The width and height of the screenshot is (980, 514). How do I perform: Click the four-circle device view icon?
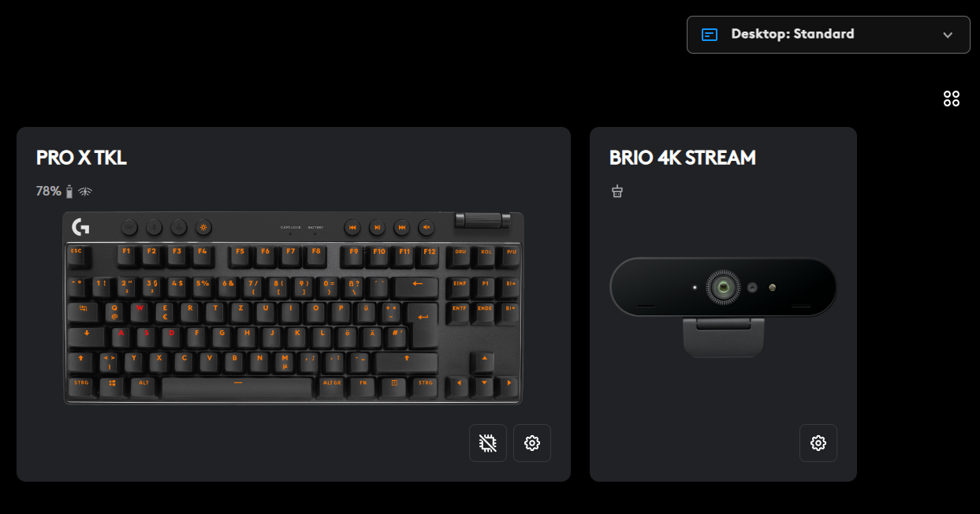tap(952, 99)
